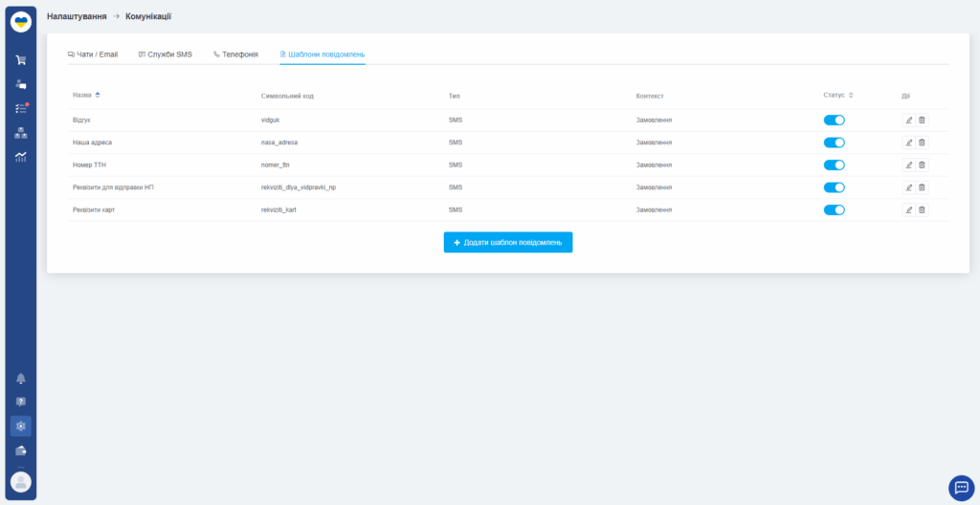
Task: Delete the Реквізити для відправки НП template
Action: pyautogui.click(x=922, y=187)
